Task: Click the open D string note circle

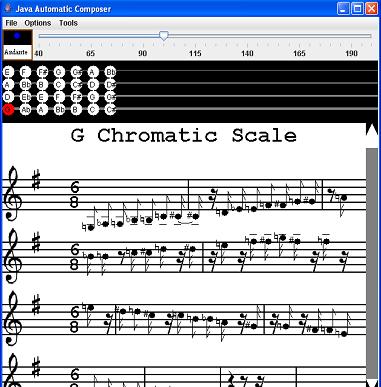Action: (8, 97)
